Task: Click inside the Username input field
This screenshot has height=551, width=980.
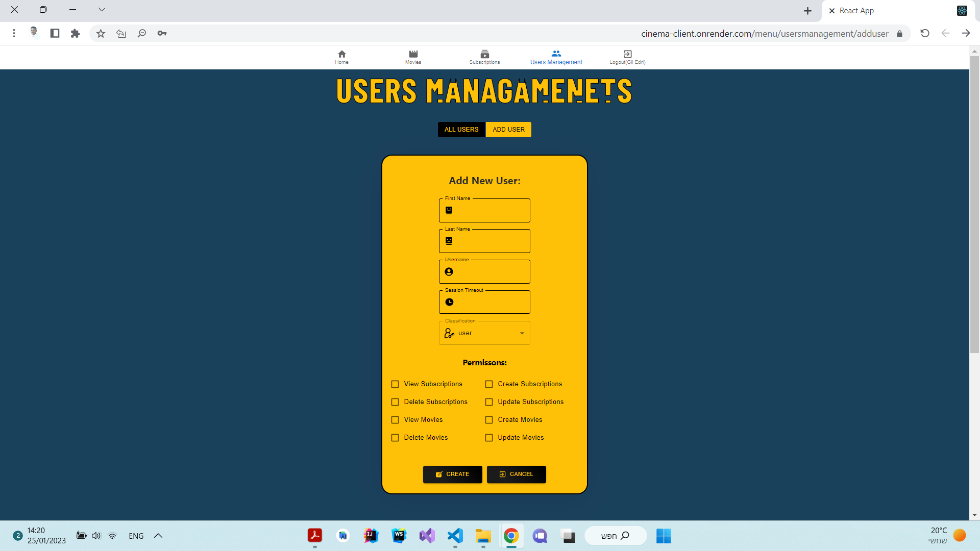Action: [x=484, y=271]
